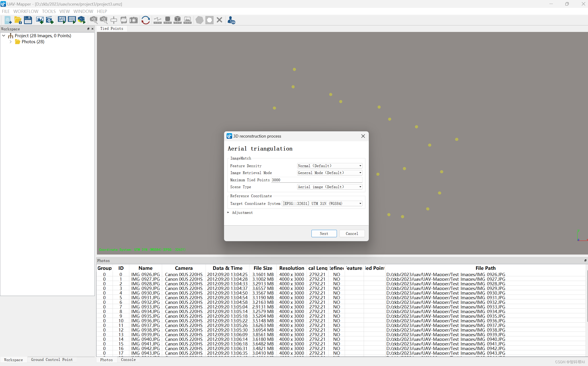588x366 pixels.
Task: Open the VIEW menu
Action: 64,11
